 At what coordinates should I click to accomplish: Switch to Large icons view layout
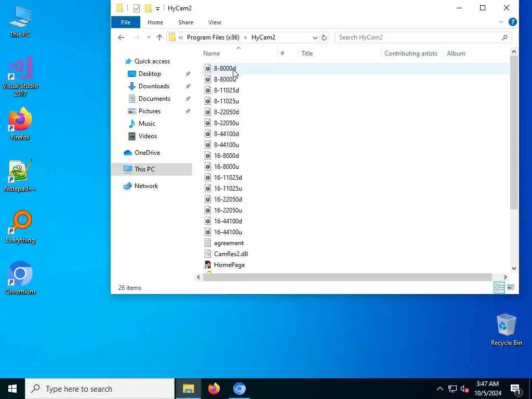511,287
